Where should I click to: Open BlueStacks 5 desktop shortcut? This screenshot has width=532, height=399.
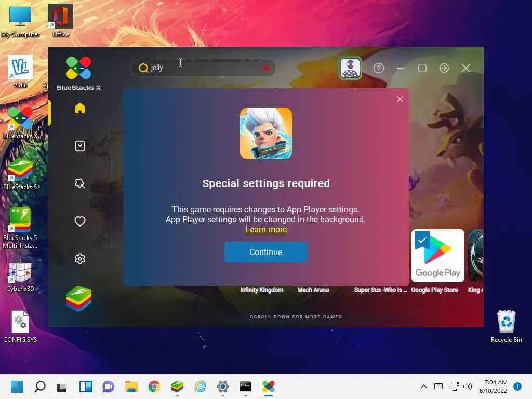[x=20, y=174]
